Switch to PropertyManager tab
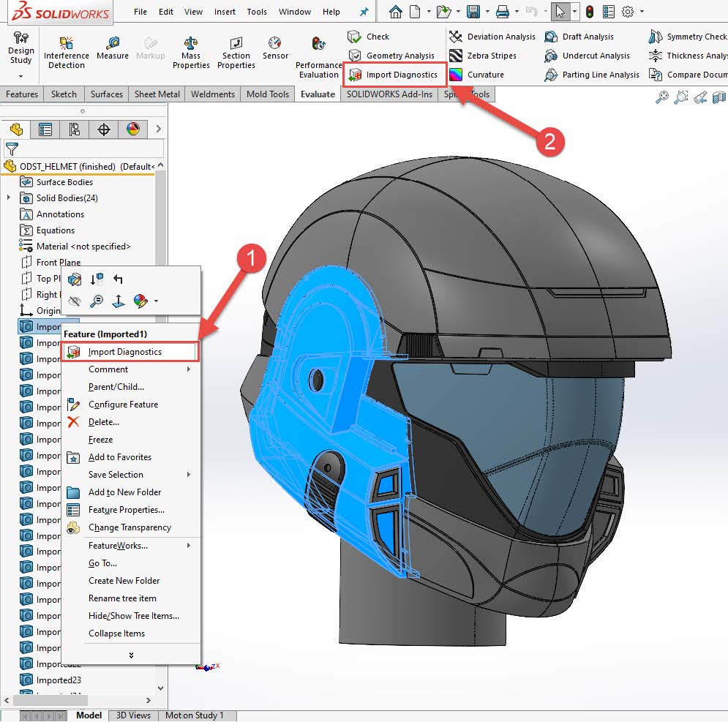Viewport: 728px width, 722px height. point(45,129)
